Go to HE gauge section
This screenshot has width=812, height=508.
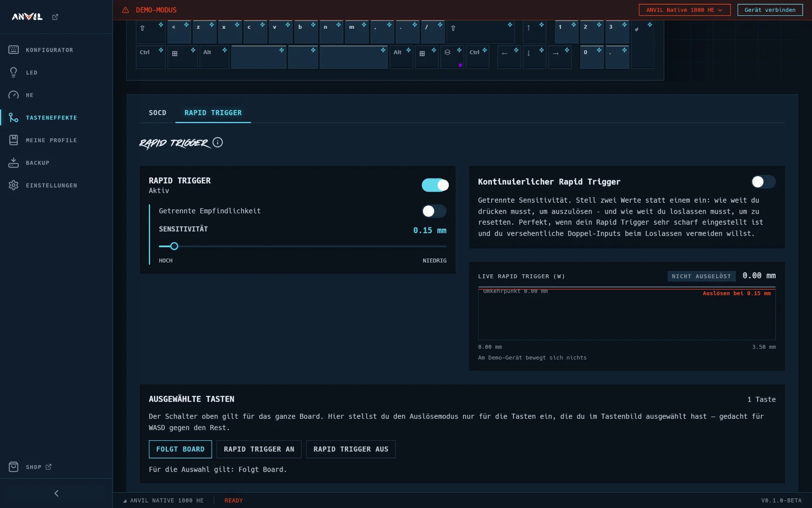(x=14, y=95)
